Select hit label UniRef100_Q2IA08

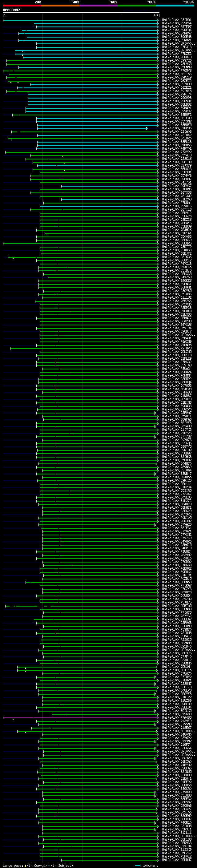pyautogui.click(x=176, y=132)
